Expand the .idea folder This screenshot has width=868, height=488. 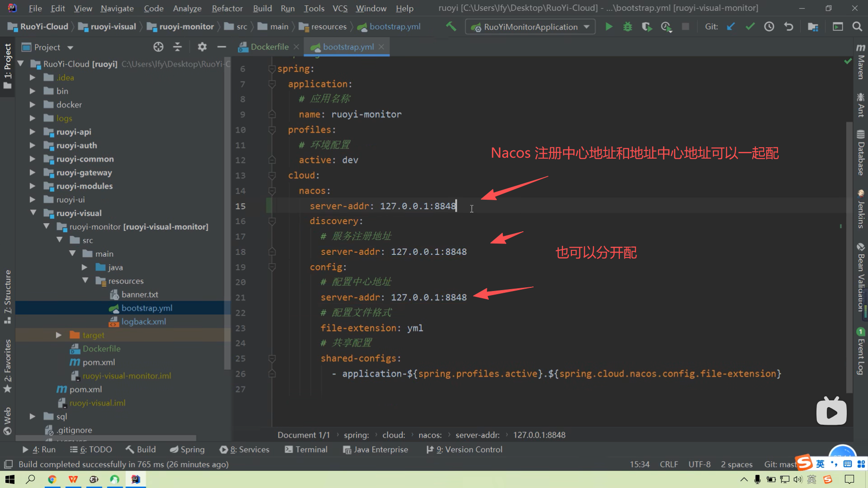[32, 77]
